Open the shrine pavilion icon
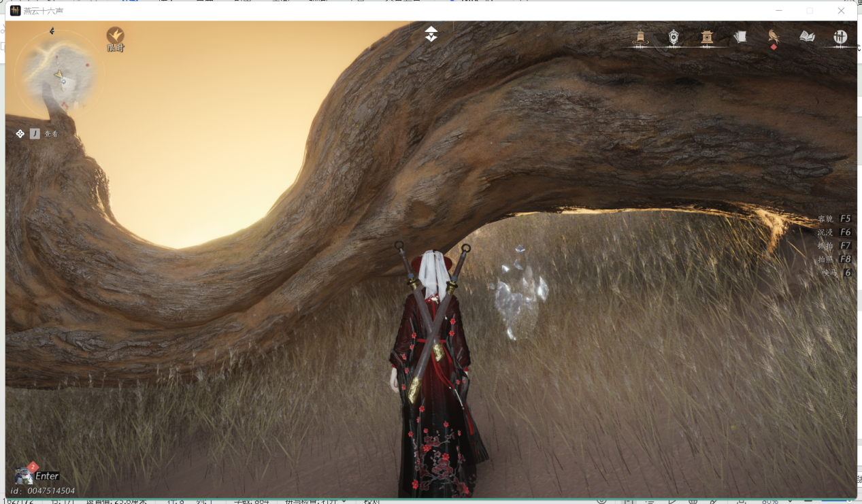 [707, 37]
